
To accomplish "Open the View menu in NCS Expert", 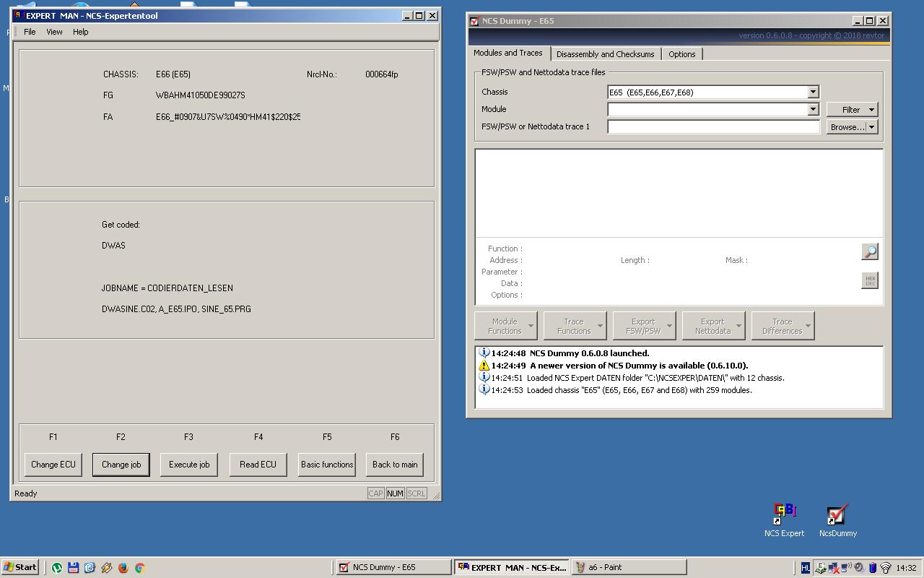I will 54,32.
